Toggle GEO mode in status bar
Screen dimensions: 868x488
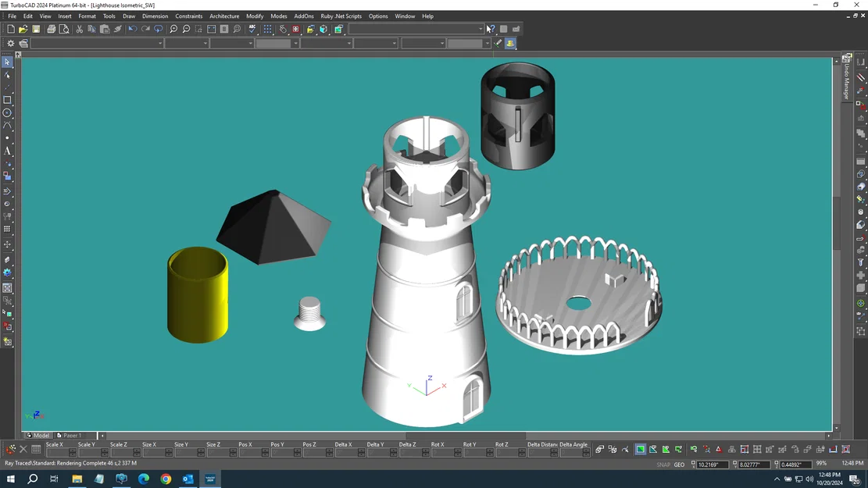(x=679, y=465)
